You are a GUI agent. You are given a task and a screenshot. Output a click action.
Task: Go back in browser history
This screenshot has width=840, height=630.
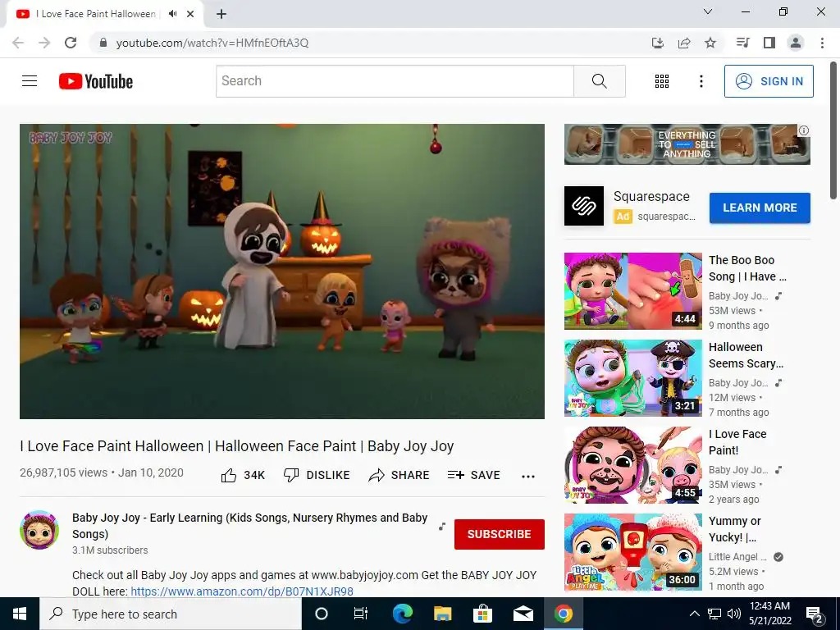18,43
